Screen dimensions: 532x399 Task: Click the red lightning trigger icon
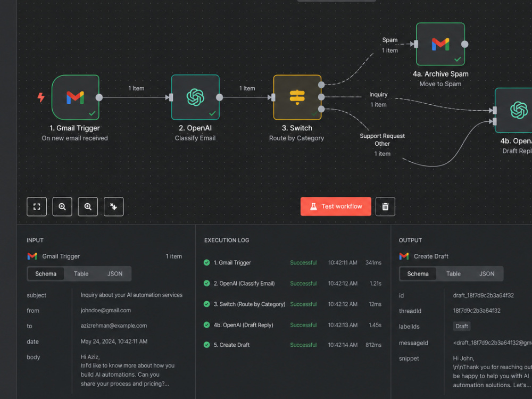click(x=41, y=97)
